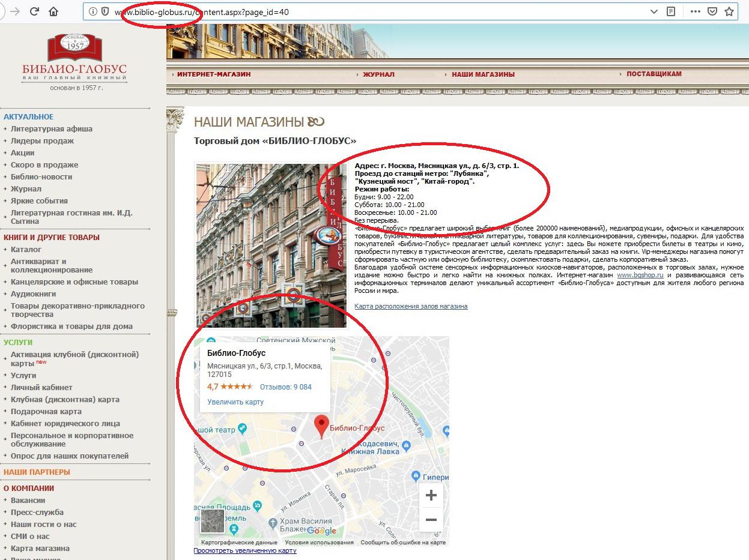Image resolution: width=749 pixels, height=560 pixels.
Task: Save page to Pocket icon
Action: point(712,11)
